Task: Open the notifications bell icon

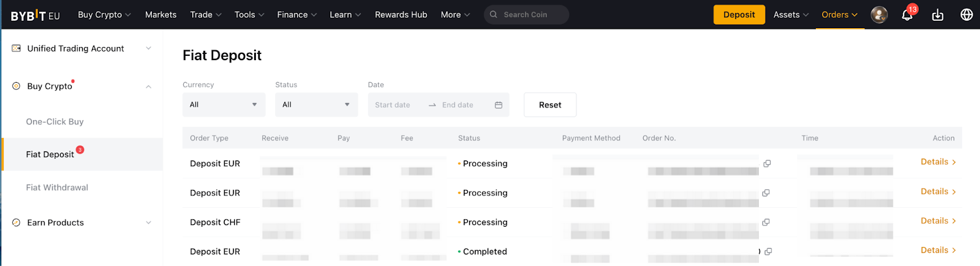Action: 907,15
